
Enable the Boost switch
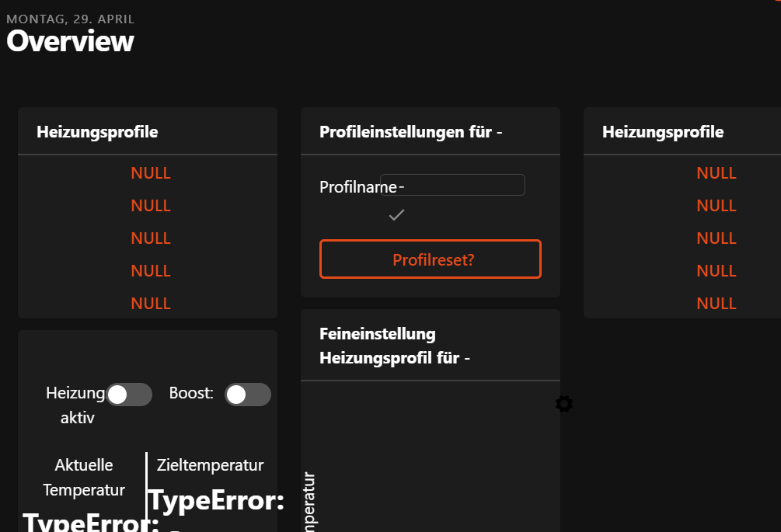coord(247,395)
